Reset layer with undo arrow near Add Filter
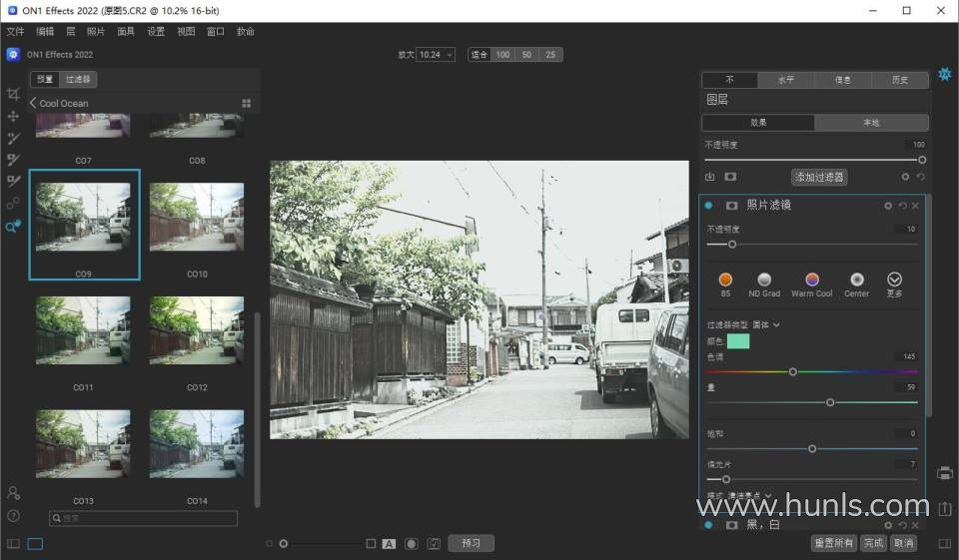This screenshot has width=959, height=560. coord(921,177)
